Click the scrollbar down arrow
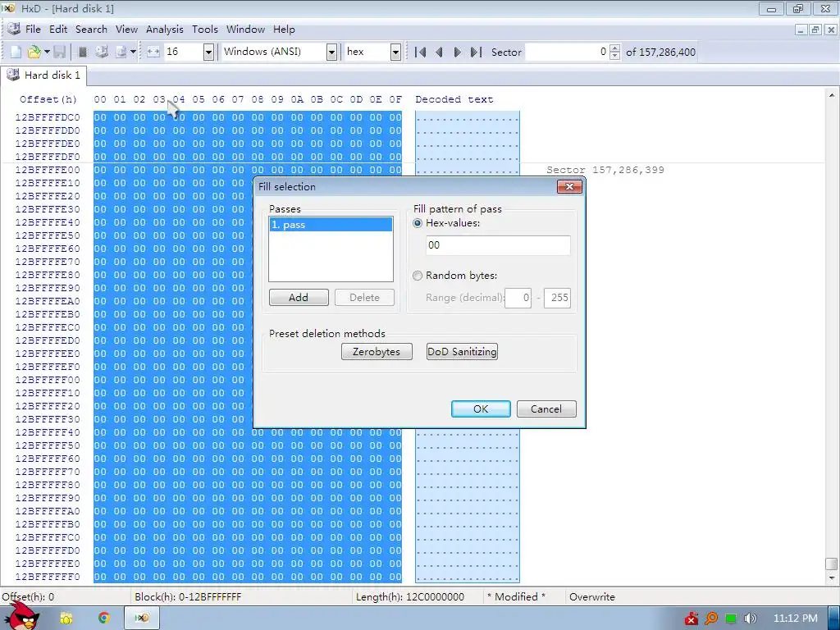 832,578
